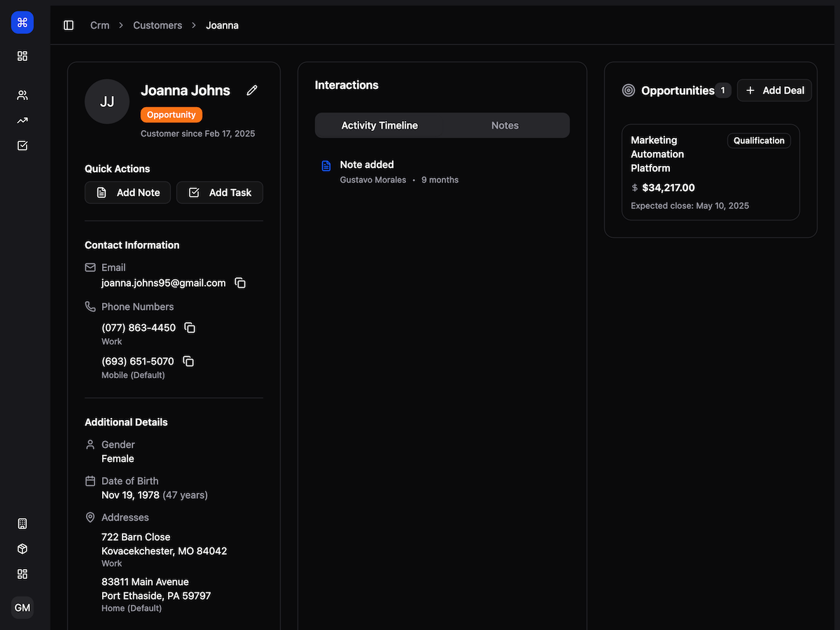Screen dimensions: 840x630
Task: Switch to the Notes tab
Action: pos(505,125)
